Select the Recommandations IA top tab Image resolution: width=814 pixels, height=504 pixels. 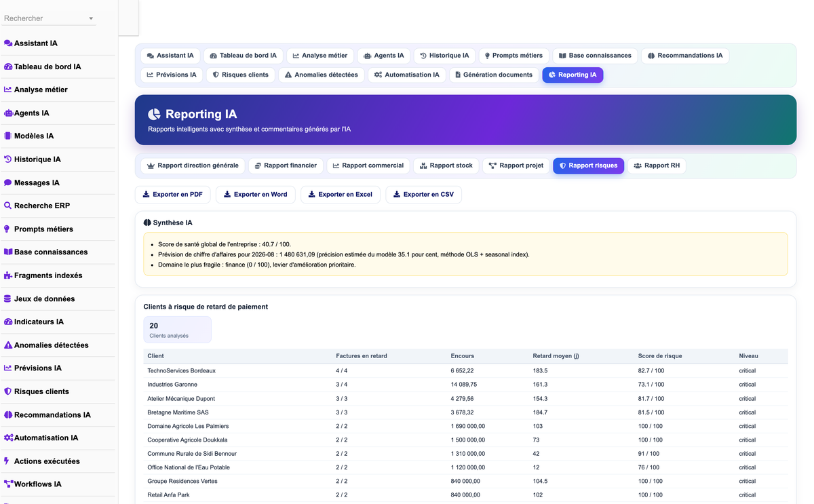click(x=685, y=56)
